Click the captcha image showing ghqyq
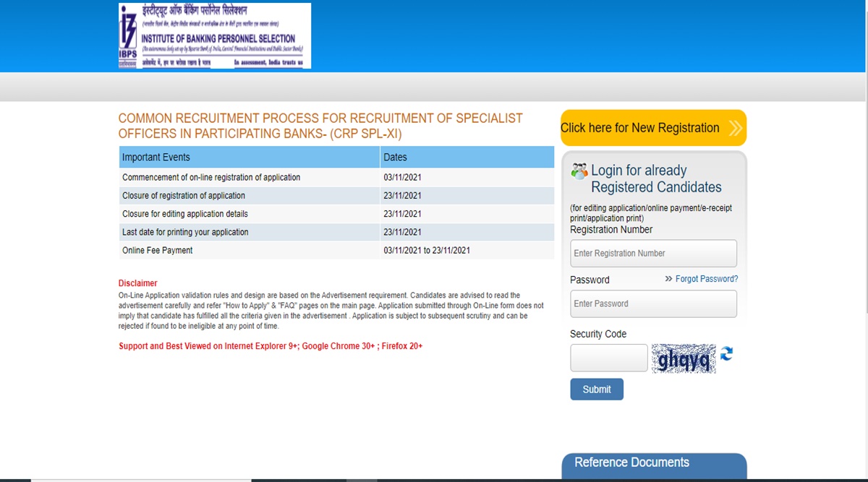This screenshot has height=482, width=868. pyautogui.click(x=684, y=356)
